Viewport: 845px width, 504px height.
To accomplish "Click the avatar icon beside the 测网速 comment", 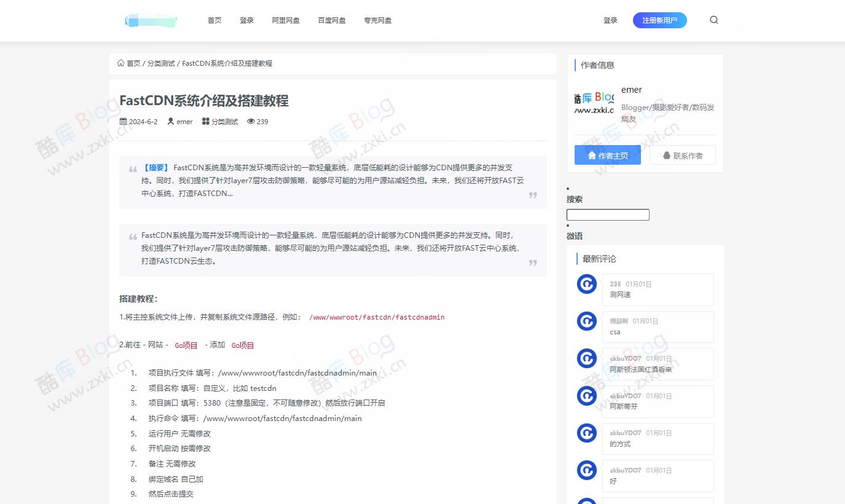I will tap(586, 283).
